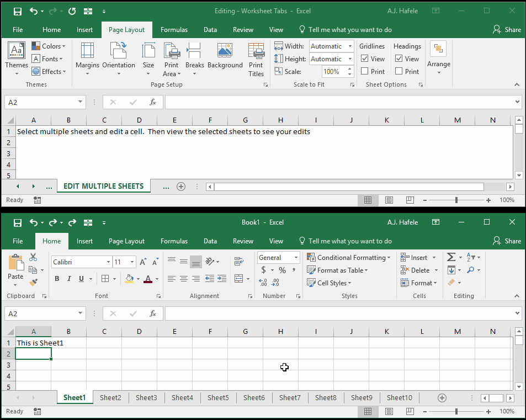Add new sheet in Book1
This screenshot has width=526, height=420.
pyautogui.click(x=442, y=398)
